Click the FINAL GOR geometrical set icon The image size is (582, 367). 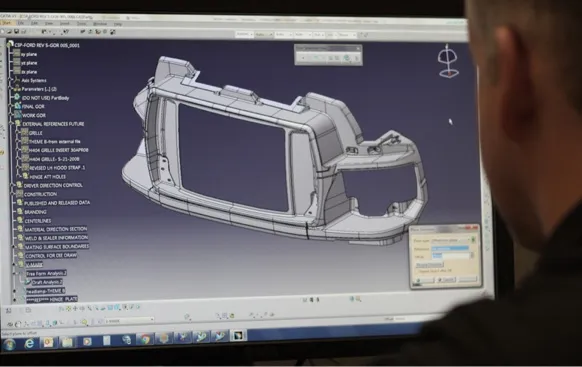[17, 106]
